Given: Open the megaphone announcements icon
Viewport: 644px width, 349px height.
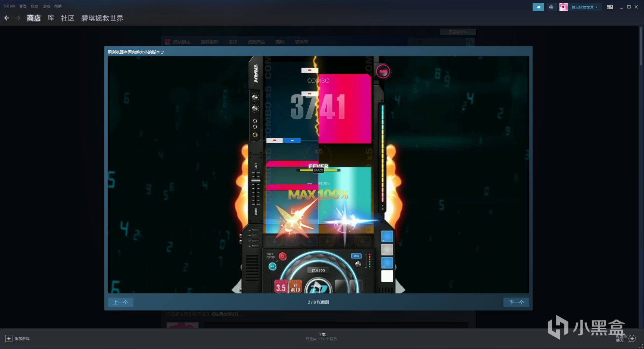Looking at the screenshot, I should coord(538,7).
